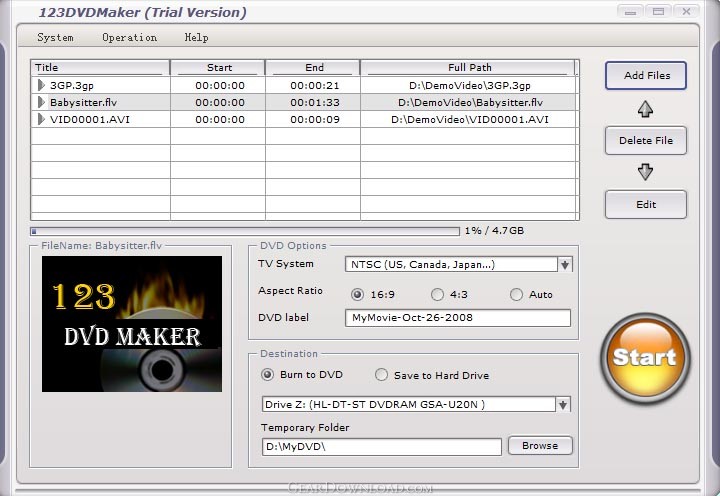Image resolution: width=720 pixels, height=496 pixels.
Task: Click start time of VID00001.AVI row
Action: coord(220,119)
